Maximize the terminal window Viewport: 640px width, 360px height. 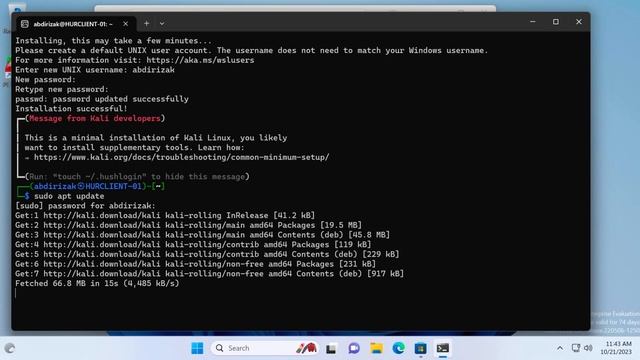[556, 22]
